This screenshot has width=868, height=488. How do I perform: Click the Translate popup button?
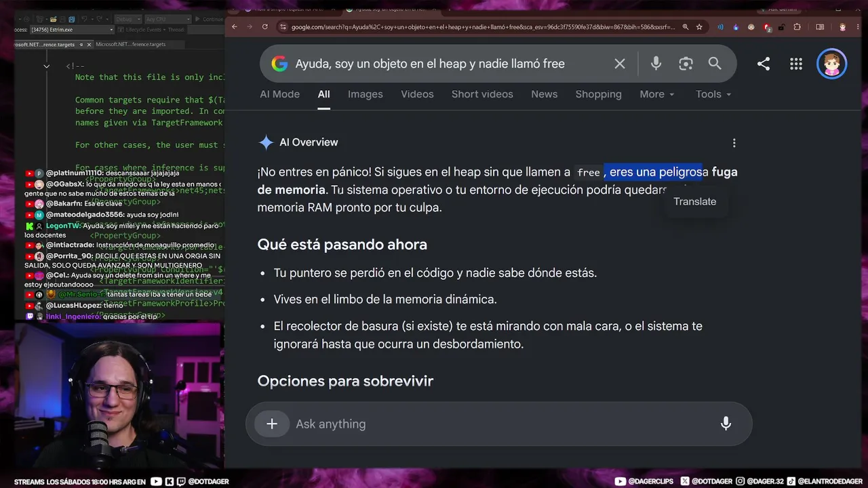pyautogui.click(x=695, y=201)
